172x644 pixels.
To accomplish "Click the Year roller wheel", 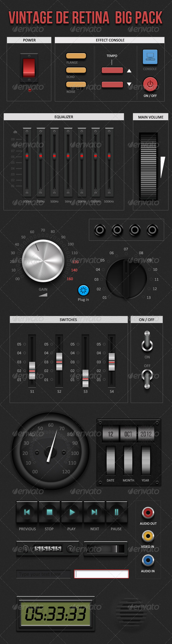I will tap(146, 460).
